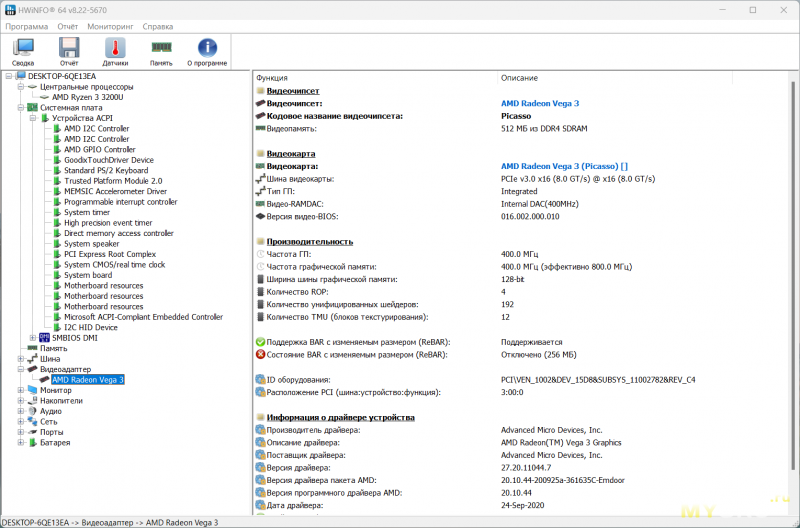Open the Сводка summary toolbar button
800x528 pixels.
tap(23, 52)
